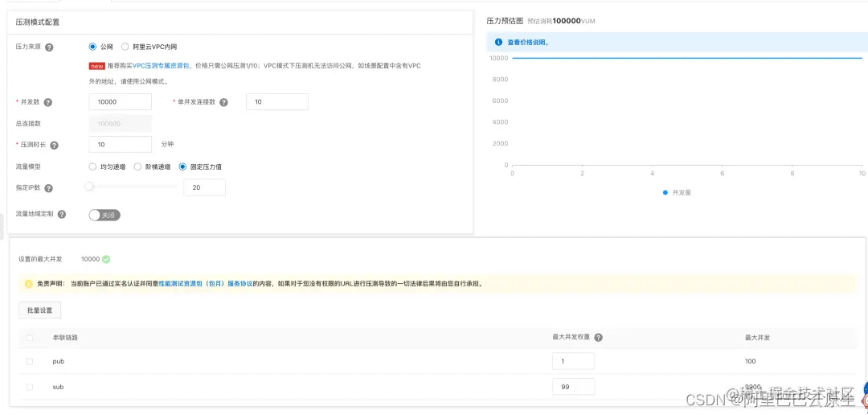868x415 pixels.
Task: Click pub weight input showing 1
Action: point(574,361)
